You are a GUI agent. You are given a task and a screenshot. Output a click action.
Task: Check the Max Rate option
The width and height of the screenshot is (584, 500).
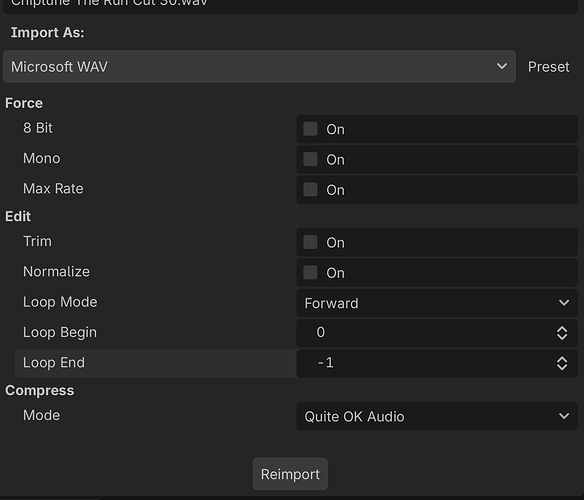[310, 190]
